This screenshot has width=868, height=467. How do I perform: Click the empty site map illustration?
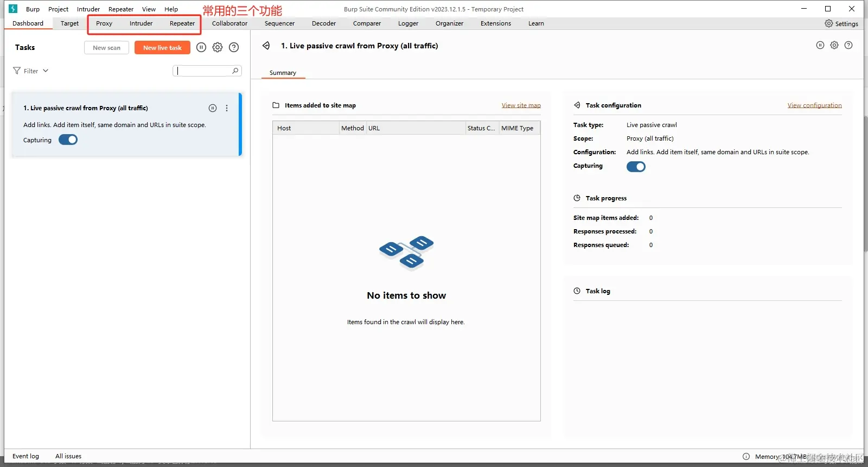pos(406,253)
